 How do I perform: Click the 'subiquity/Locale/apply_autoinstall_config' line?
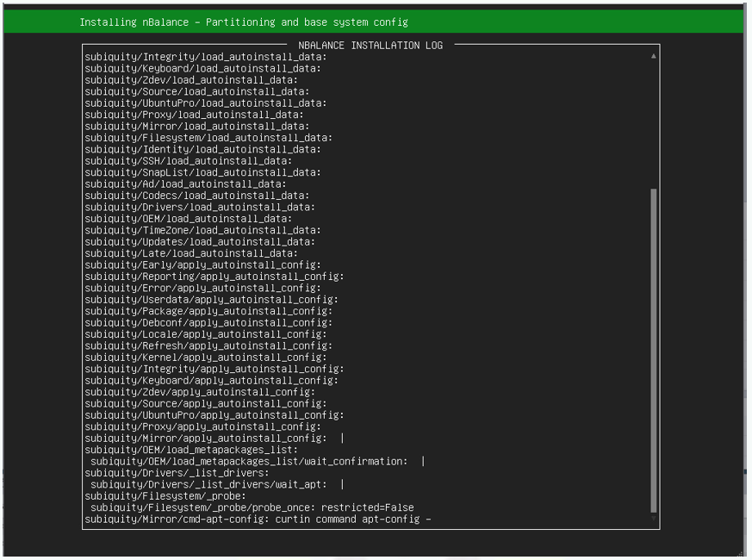(205, 334)
